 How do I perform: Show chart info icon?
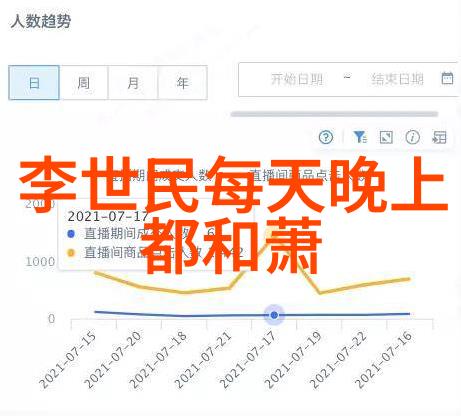(x=412, y=137)
